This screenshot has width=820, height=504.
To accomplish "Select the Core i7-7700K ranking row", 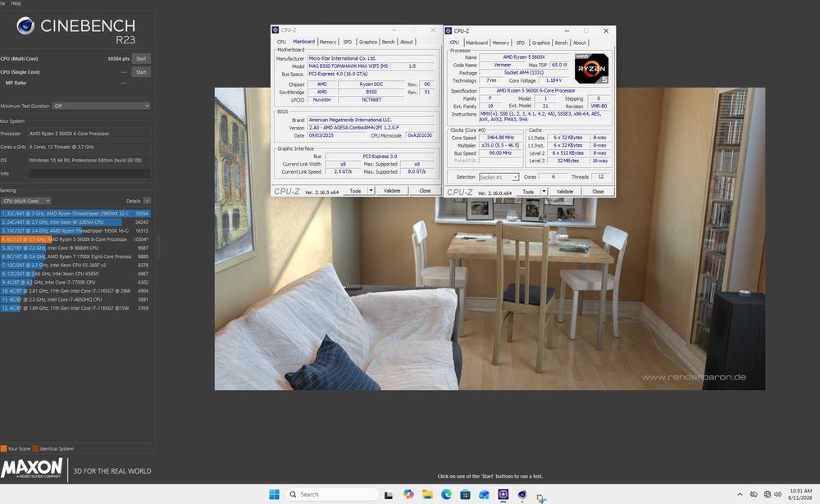I will [x=75, y=283].
